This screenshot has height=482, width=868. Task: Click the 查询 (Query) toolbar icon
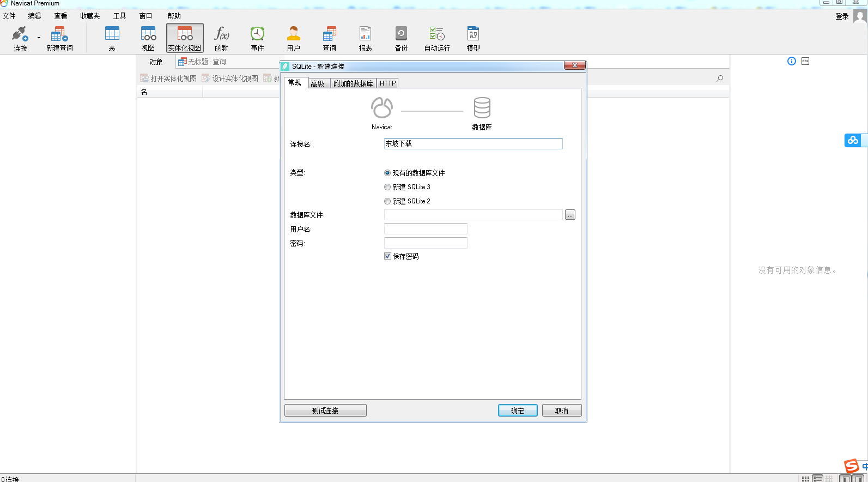pyautogui.click(x=330, y=39)
